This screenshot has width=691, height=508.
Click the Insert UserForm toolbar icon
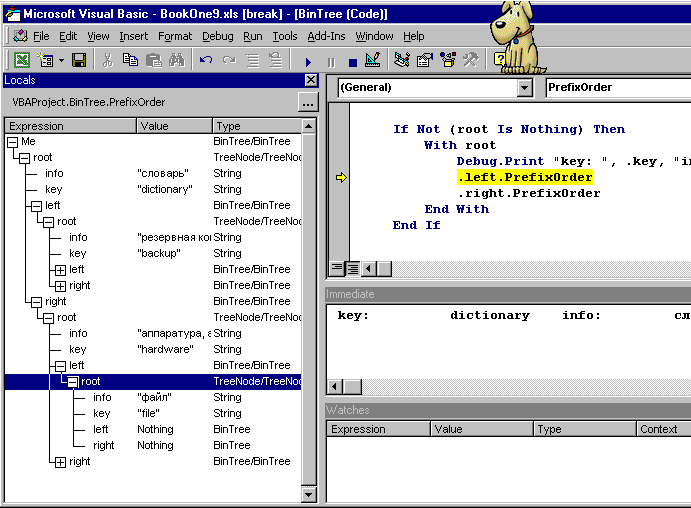click(45, 60)
